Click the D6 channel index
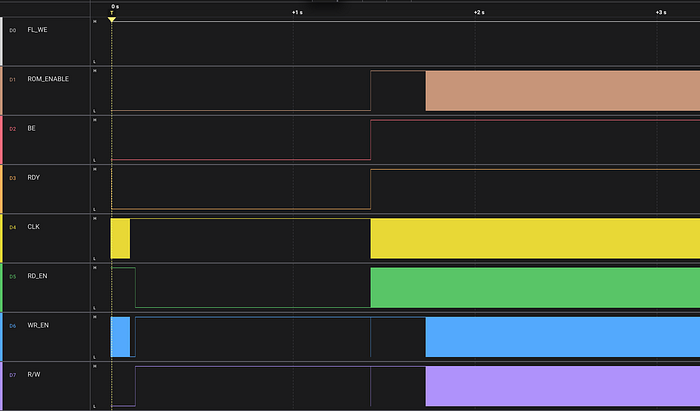This screenshot has width=700, height=411. pos(12,326)
